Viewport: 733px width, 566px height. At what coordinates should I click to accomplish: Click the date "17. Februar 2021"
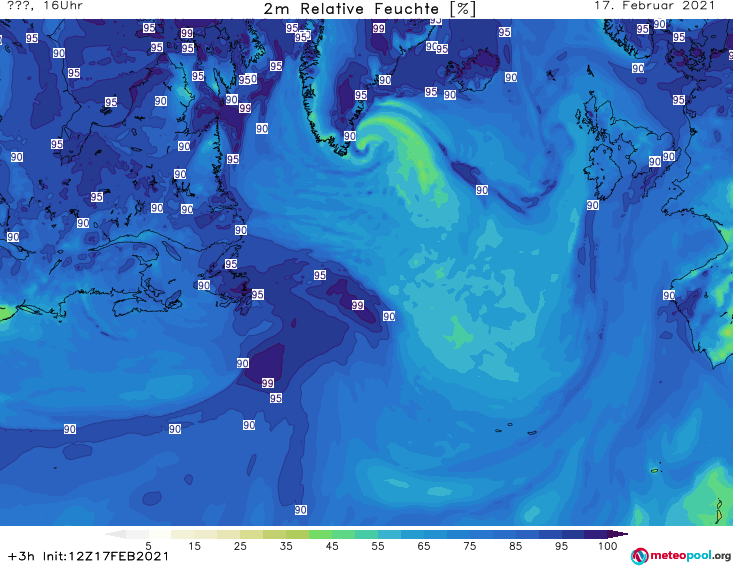click(x=654, y=6)
